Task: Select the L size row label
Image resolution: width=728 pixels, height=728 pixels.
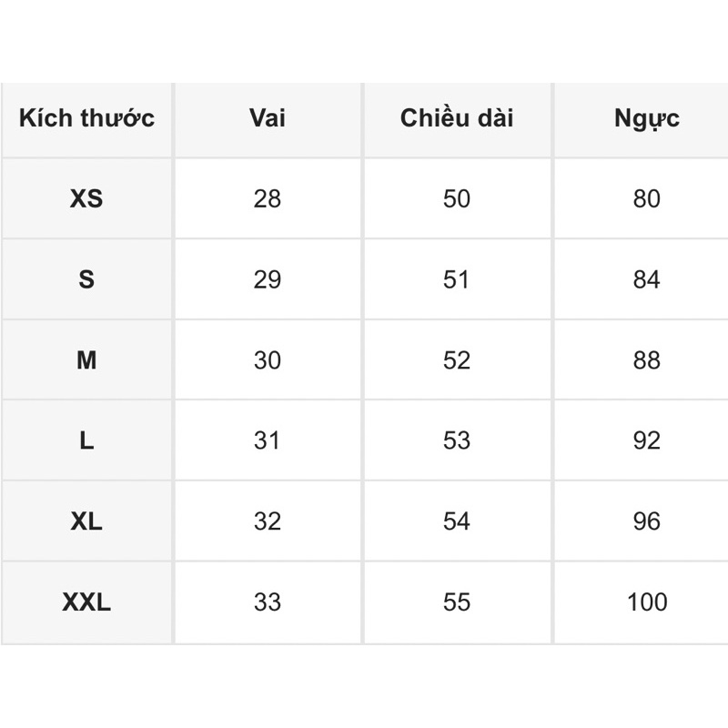Action: click(x=86, y=440)
